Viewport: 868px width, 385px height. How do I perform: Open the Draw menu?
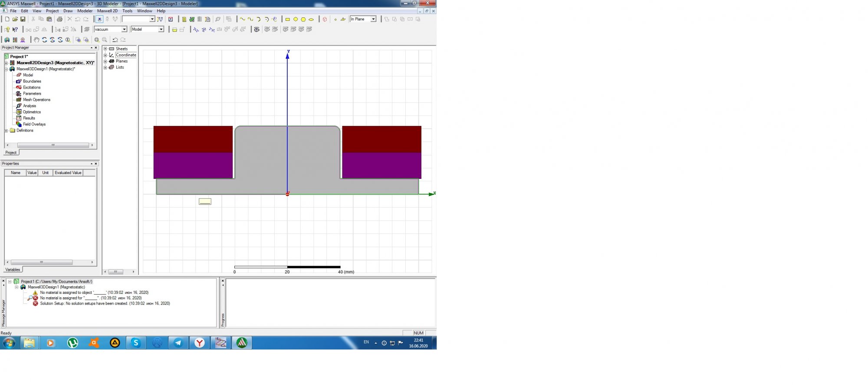[68, 11]
